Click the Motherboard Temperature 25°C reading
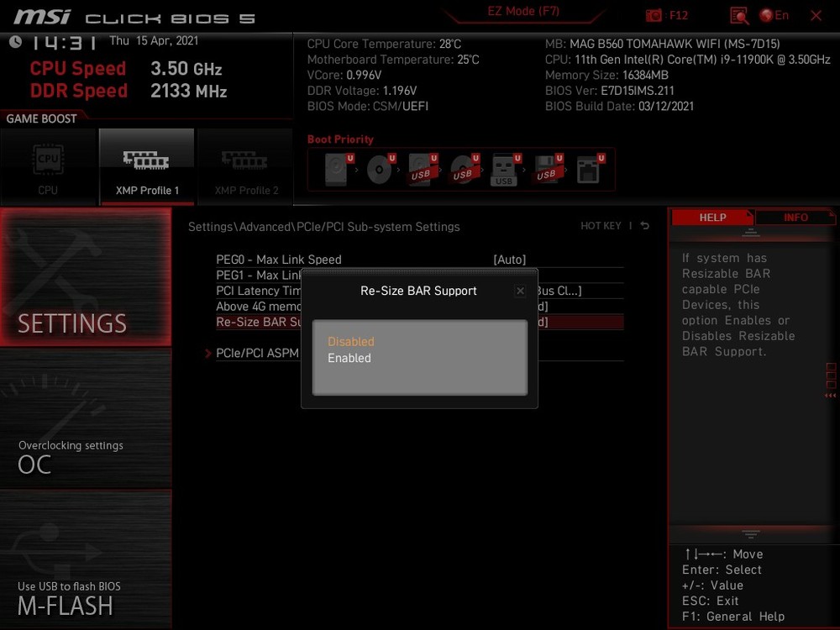Screen dimensions: 840x630 [393, 60]
